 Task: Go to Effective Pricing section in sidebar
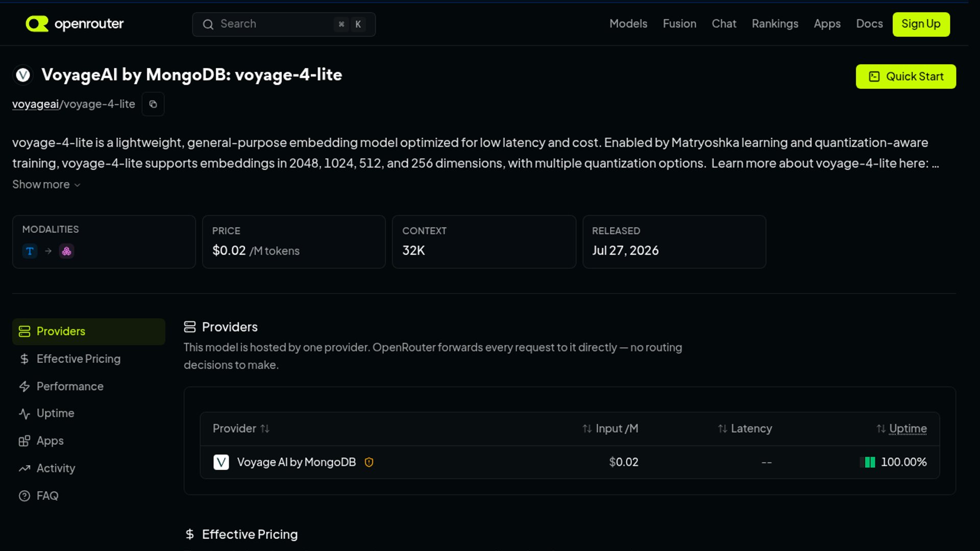[89, 359]
